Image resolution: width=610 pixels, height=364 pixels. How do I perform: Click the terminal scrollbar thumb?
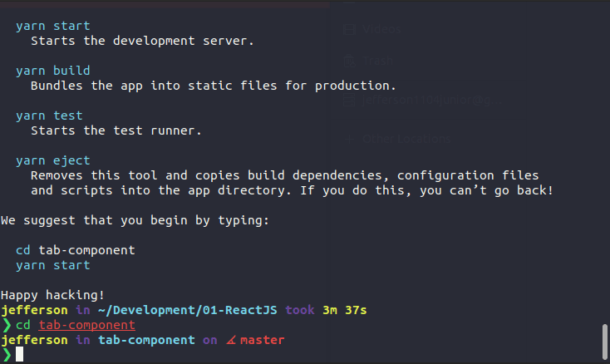tap(604, 341)
